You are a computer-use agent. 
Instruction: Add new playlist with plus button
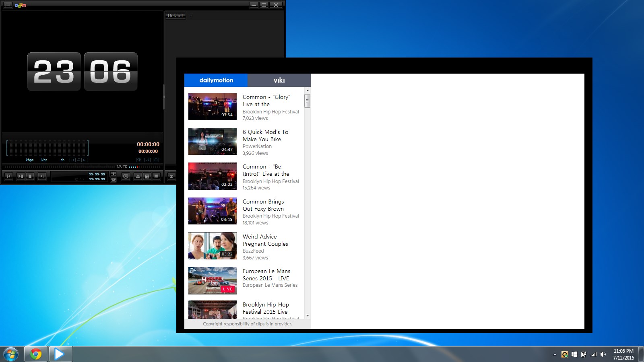click(191, 16)
